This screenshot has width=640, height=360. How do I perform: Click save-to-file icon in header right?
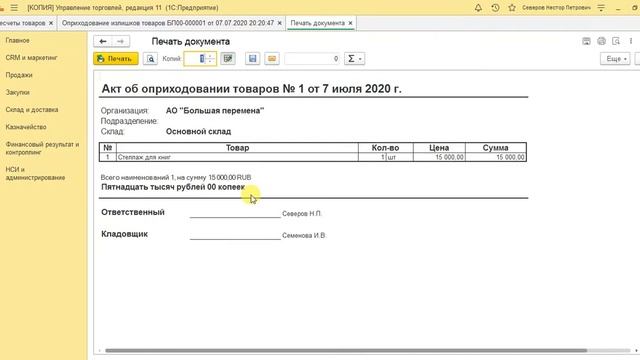(x=586, y=41)
